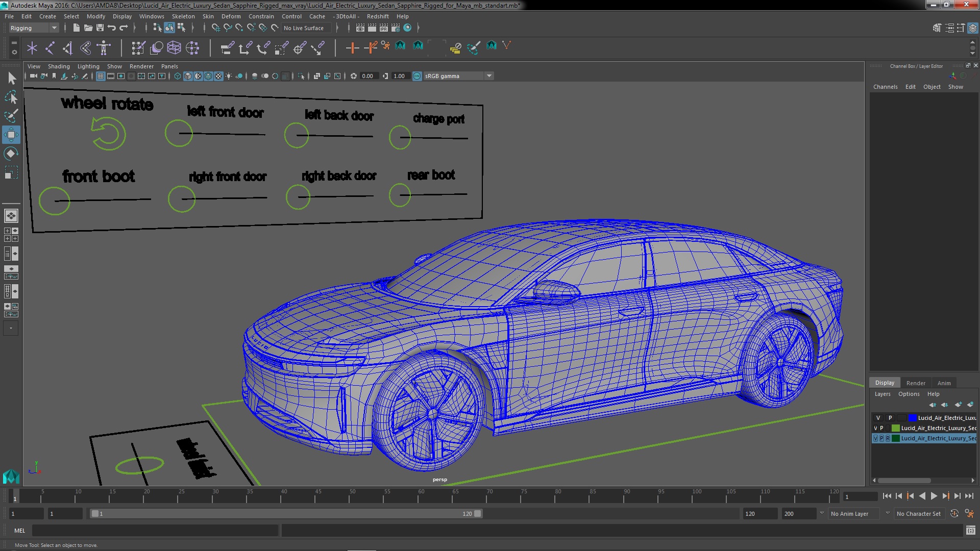Switch to the Render layer tab
This screenshot has height=551, width=980.
coord(916,383)
